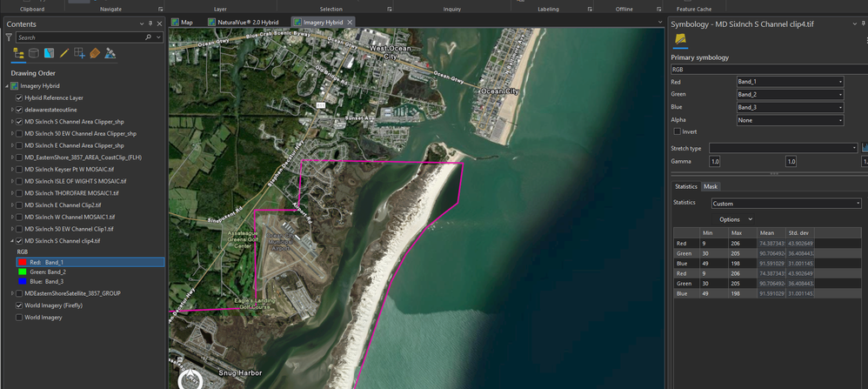This screenshot has height=389, width=868.
Task: Check MD SixInch 50 EW Channel Area Clipper_shp
Action: click(19, 133)
